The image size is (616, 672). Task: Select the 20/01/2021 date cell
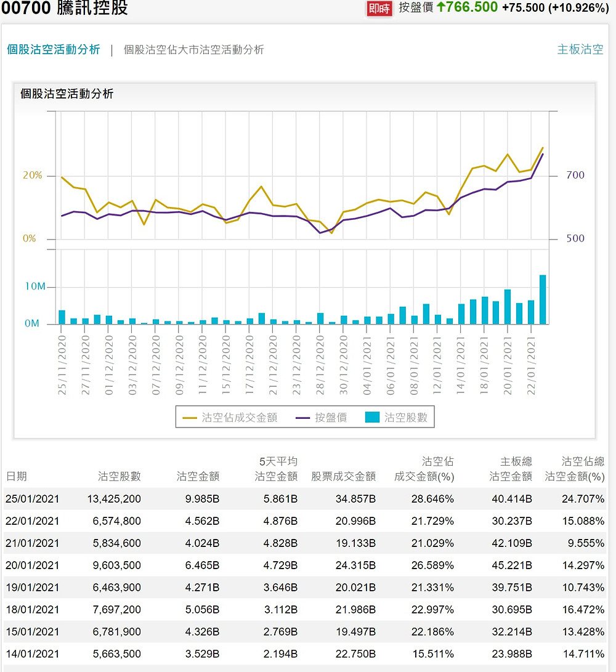click(32, 565)
